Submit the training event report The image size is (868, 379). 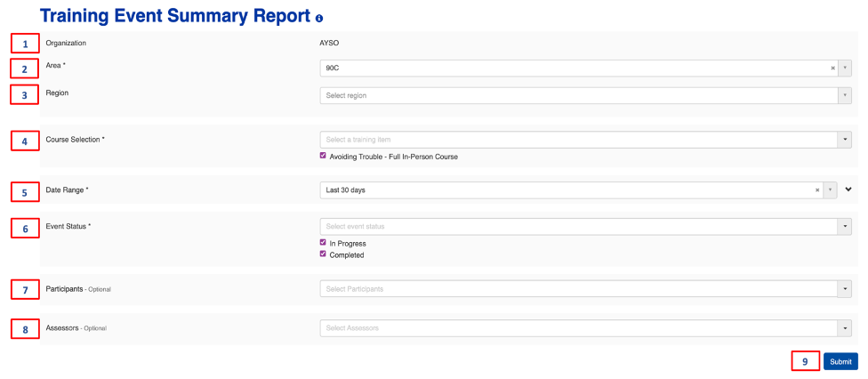point(840,361)
